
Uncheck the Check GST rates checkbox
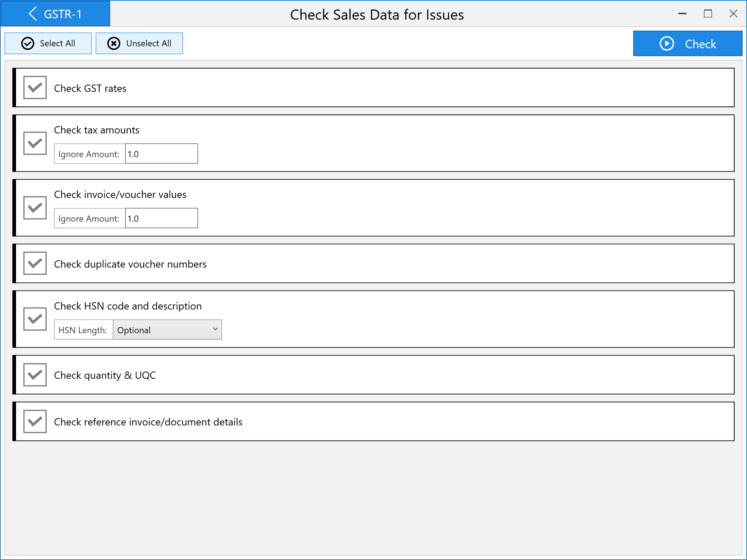point(35,87)
